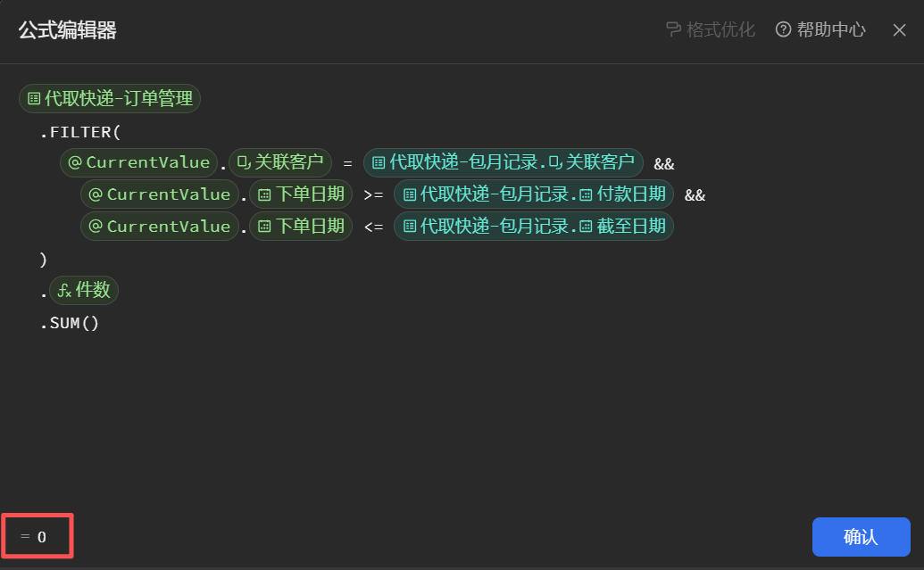Select the 件数 formula field tag
The height and width of the screenshot is (570, 924).
tap(84, 290)
